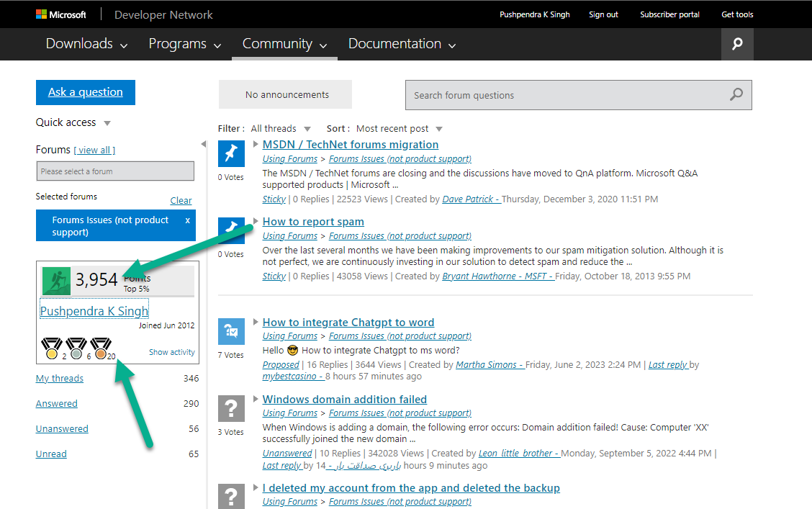Screen dimensions: 812x509
Task: Click the green hiker profile avatar
Action: pos(56,281)
